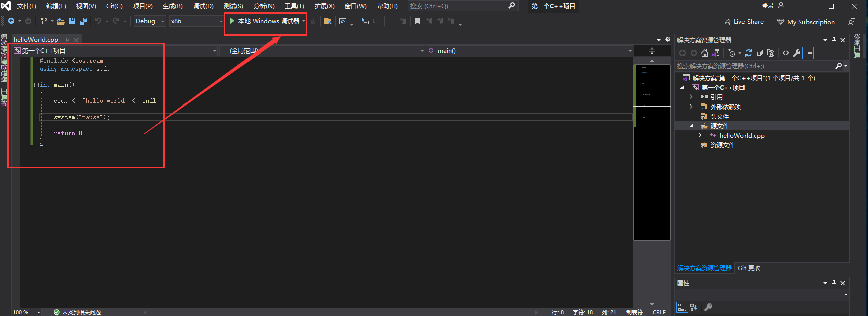Click show all files icon in Solution Explorer
The width and height of the screenshot is (868, 316).
tap(771, 53)
